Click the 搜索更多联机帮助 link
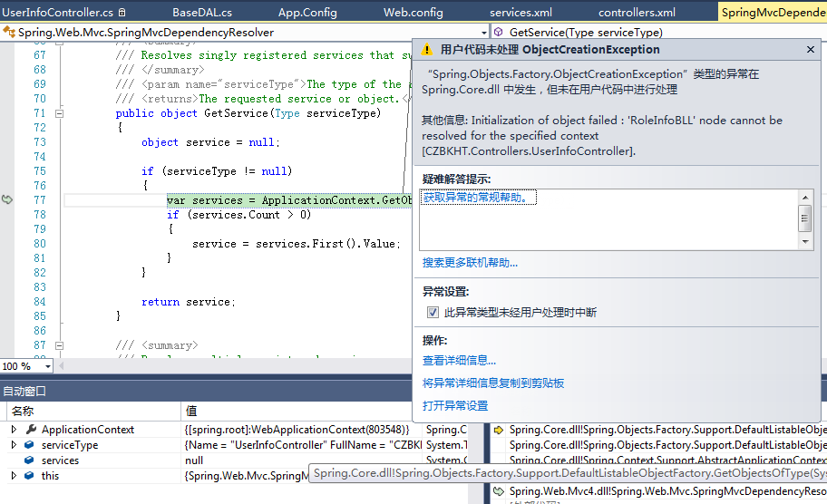Viewport: 827px width, 504px height. click(470, 263)
